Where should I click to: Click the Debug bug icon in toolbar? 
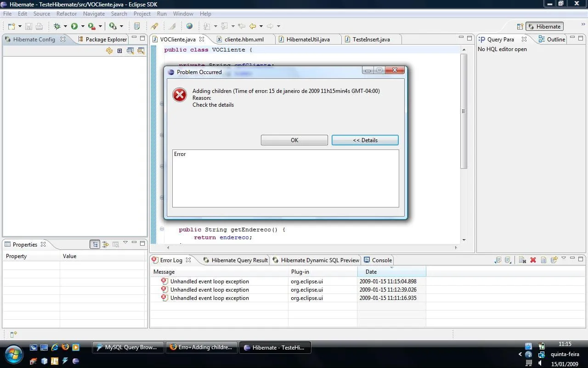click(57, 26)
